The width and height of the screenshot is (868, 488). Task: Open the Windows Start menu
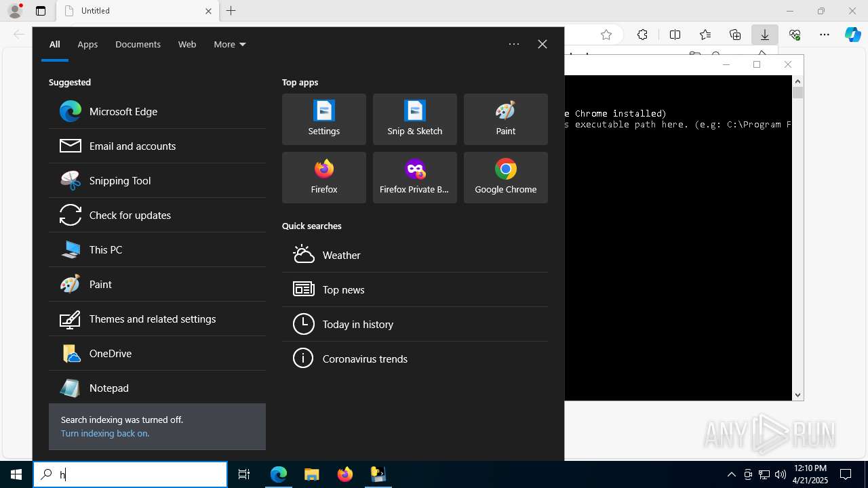tap(16, 474)
